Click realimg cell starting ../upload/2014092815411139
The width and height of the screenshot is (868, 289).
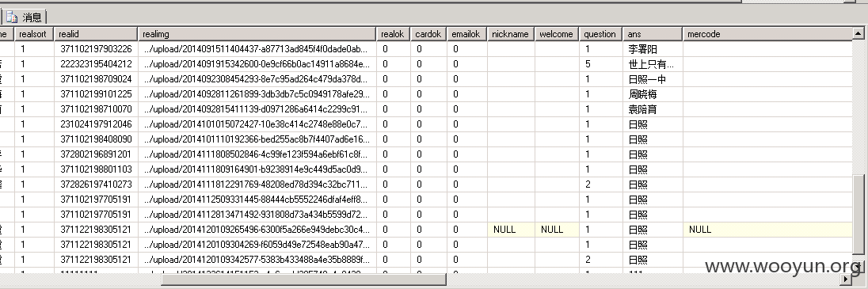pyautogui.click(x=257, y=109)
